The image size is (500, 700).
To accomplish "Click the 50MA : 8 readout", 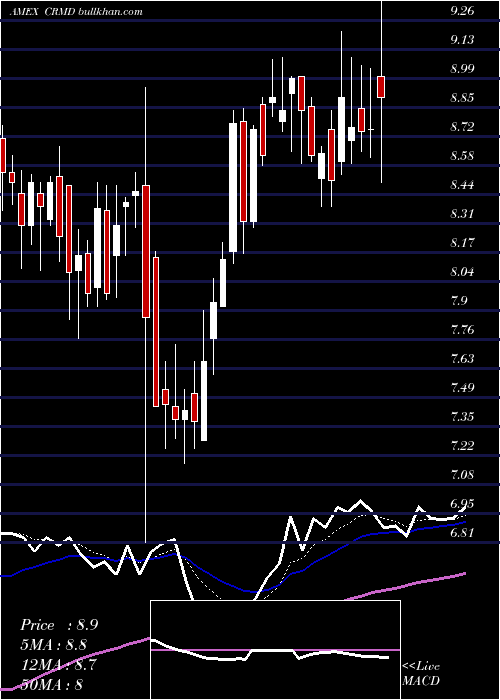I will [x=51, y=684].
